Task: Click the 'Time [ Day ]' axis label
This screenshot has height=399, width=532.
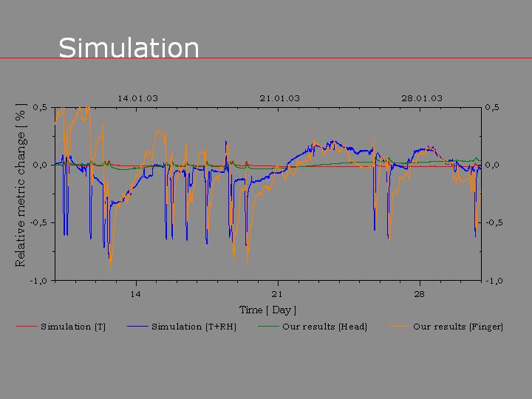Action: click(267, 310)
